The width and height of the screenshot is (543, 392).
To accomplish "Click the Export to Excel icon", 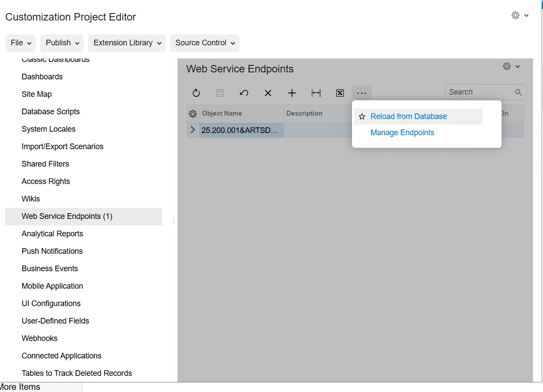I will 340,93.
